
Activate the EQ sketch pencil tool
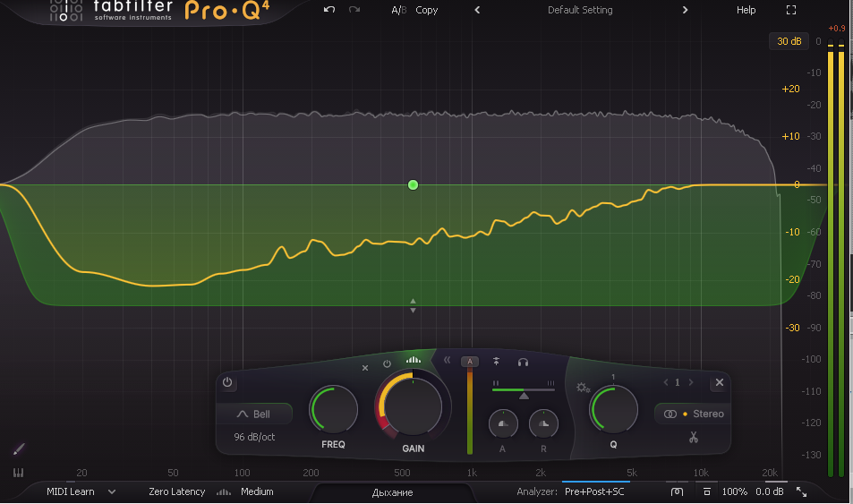coord(19,449)
